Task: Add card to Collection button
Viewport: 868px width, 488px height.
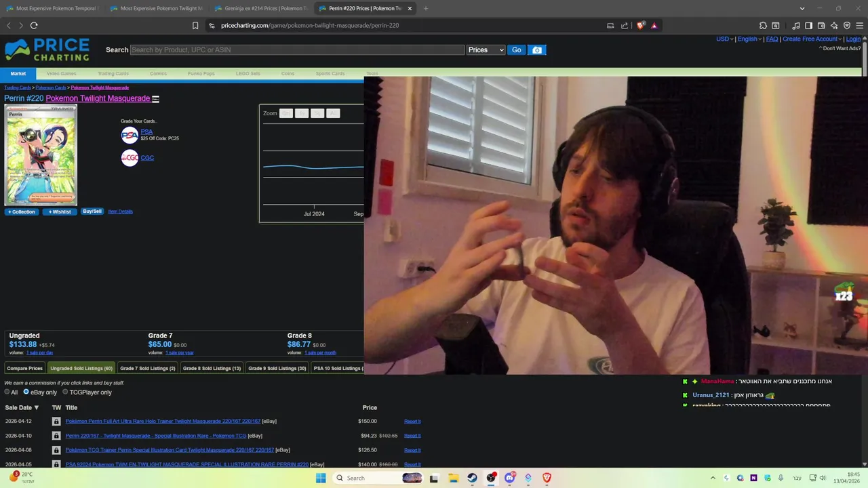Action: tap(22, 211)
